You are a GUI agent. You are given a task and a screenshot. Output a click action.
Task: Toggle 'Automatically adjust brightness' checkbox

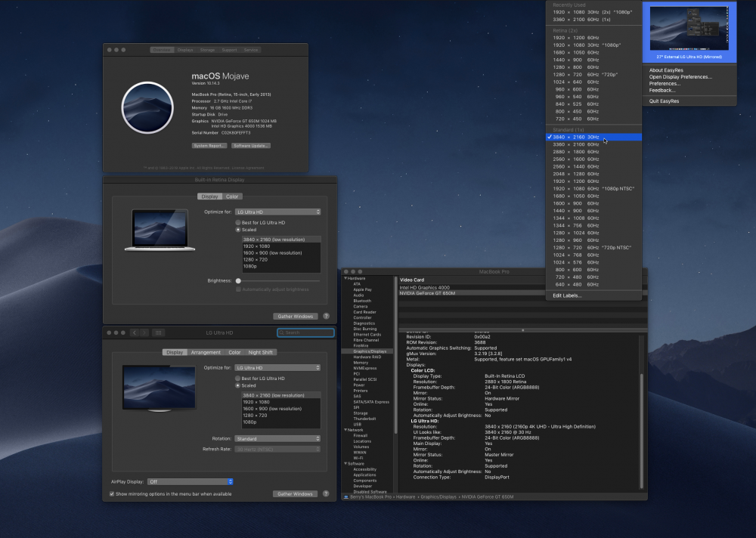238,289
